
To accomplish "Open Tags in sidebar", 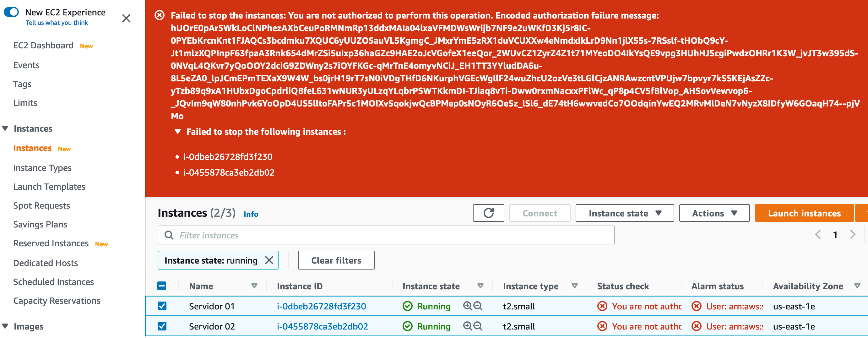I will (22, 84).
